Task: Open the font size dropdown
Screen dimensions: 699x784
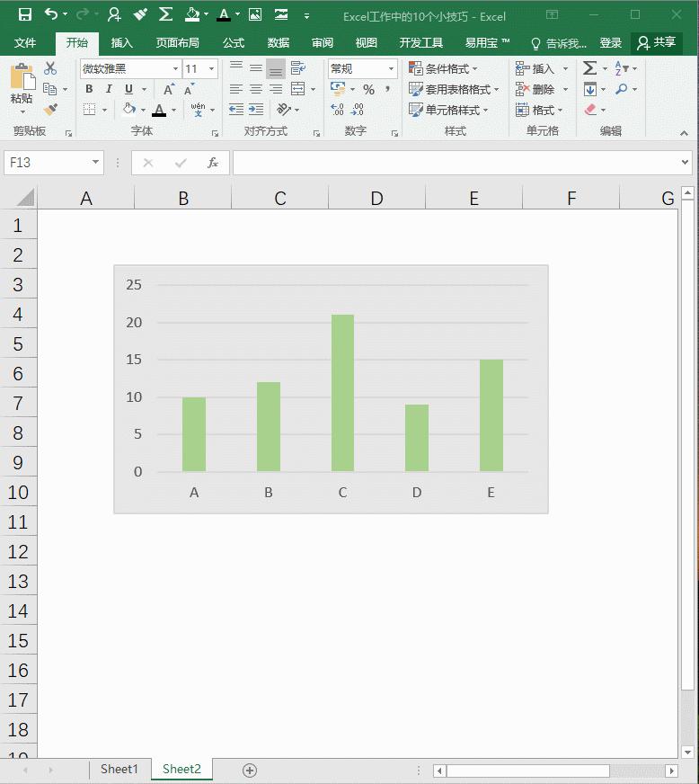Action: [x=212, y=68]
